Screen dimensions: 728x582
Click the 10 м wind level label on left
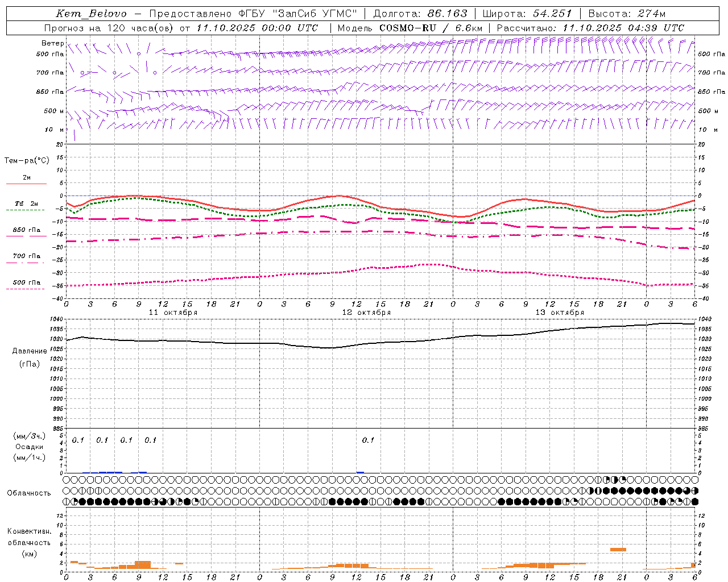[55, 130]
